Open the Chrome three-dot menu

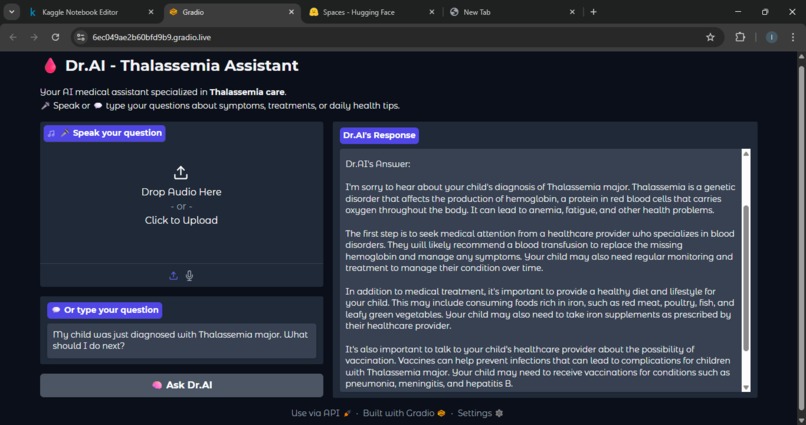pos(793,37)
